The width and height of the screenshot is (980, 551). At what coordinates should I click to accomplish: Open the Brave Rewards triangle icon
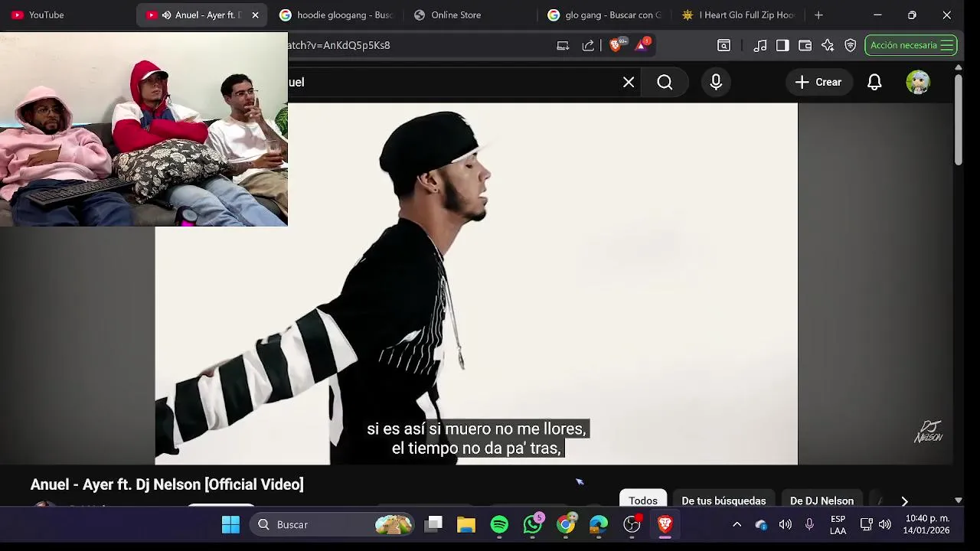coord(642,45)
